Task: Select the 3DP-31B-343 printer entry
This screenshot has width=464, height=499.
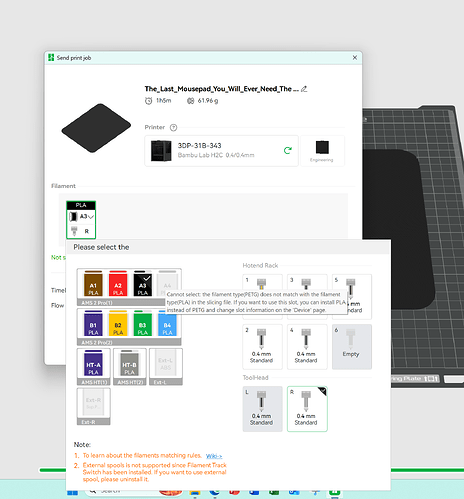Action: pyautogui.click(x=221, y=151)
